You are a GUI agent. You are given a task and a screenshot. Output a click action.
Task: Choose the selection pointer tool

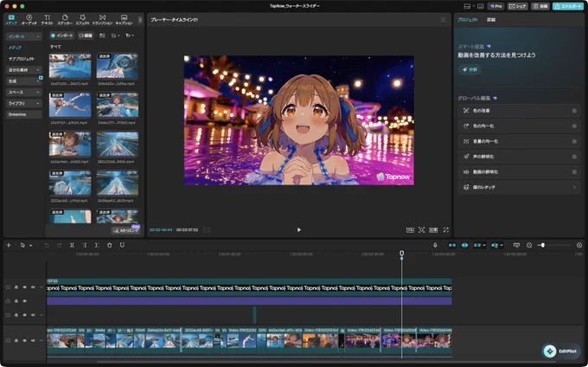click(x=22, y=245)
